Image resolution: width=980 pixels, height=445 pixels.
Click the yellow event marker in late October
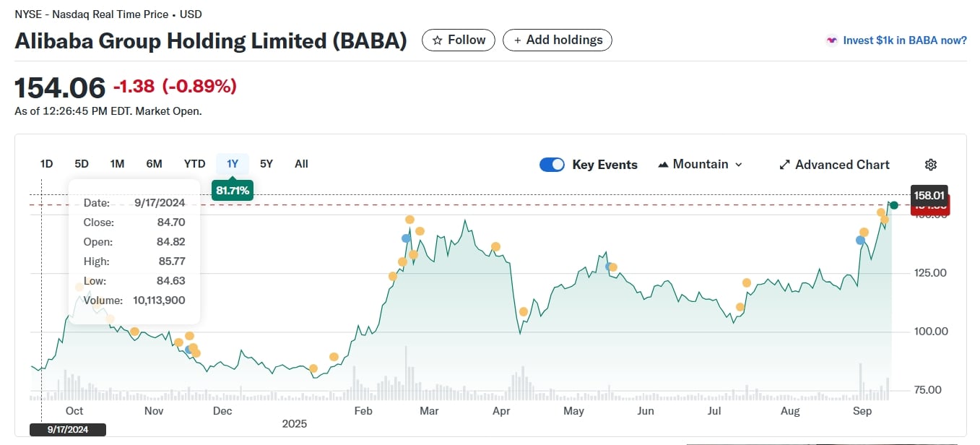point(134,332)
